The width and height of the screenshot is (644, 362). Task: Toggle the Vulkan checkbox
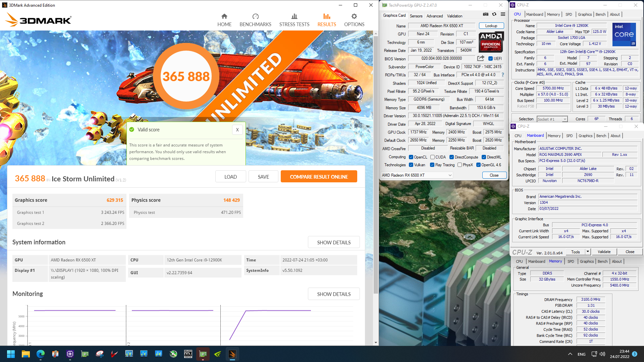[411, 165]
